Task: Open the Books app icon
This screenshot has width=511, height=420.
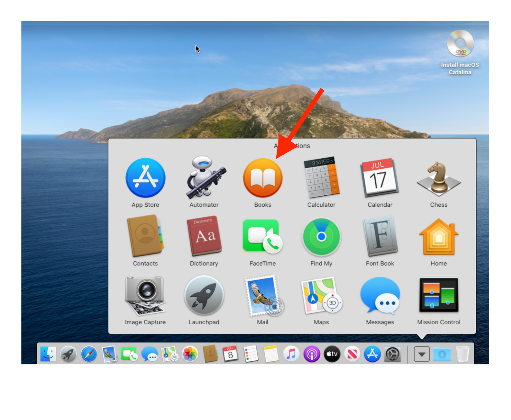Action: pyautogui.click(x=263, y=178)
